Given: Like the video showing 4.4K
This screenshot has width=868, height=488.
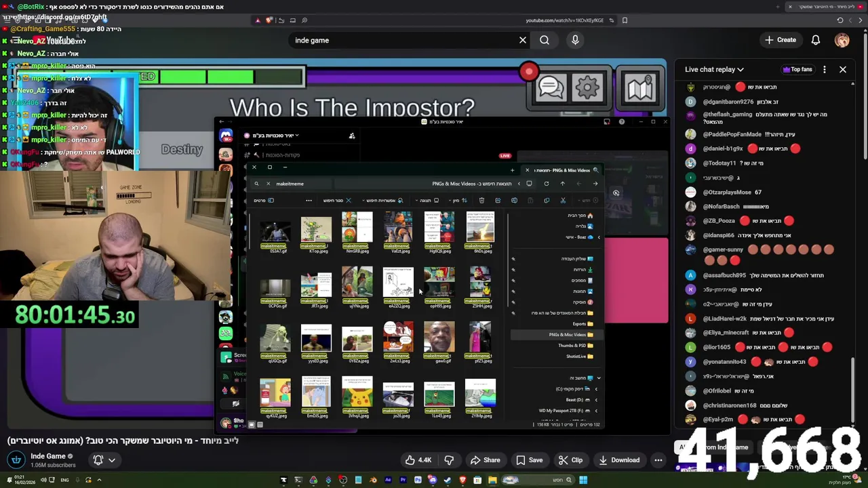Looking at the screenshot, I should pos(418,460).
